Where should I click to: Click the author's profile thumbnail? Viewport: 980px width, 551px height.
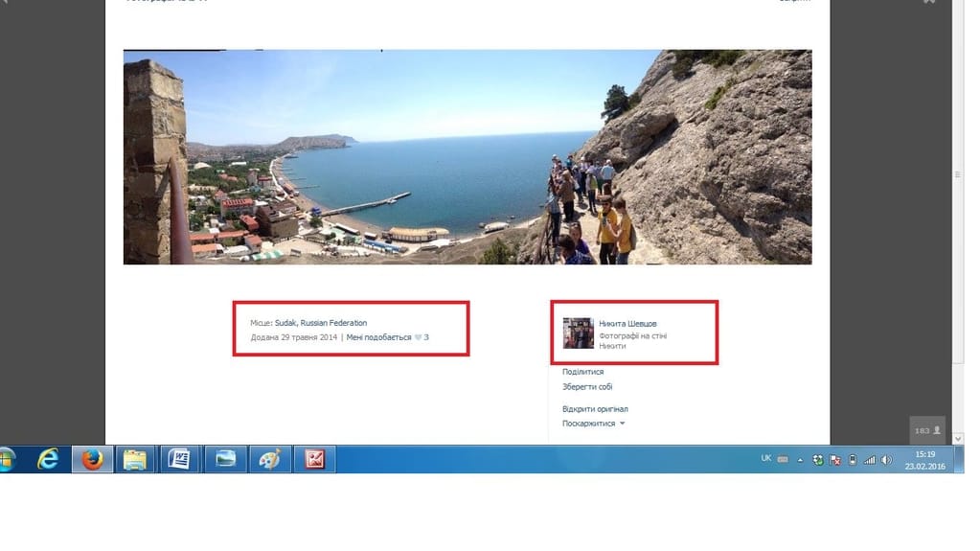(x=578, y=333)
